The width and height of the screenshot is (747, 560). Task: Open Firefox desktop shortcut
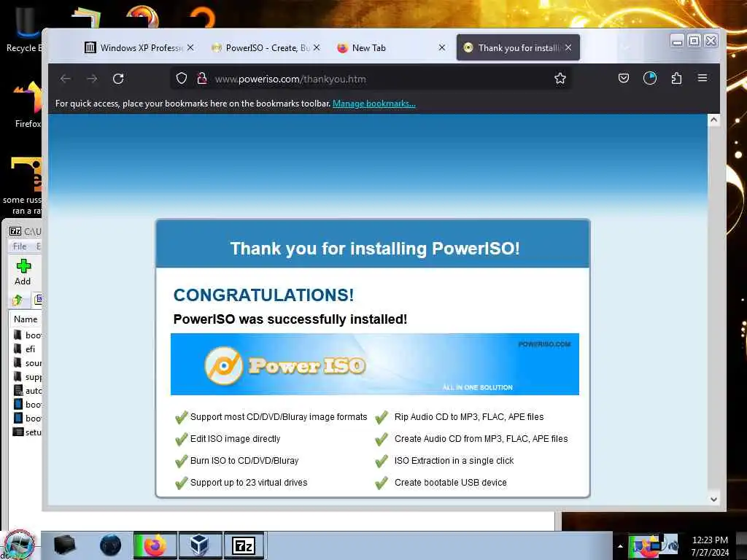[x=28, y=105]
